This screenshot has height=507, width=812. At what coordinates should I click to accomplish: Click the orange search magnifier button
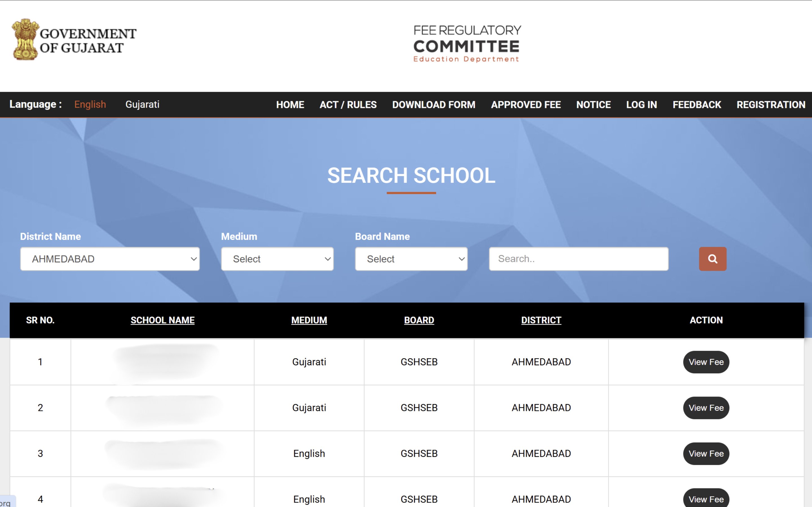(712, 259)
